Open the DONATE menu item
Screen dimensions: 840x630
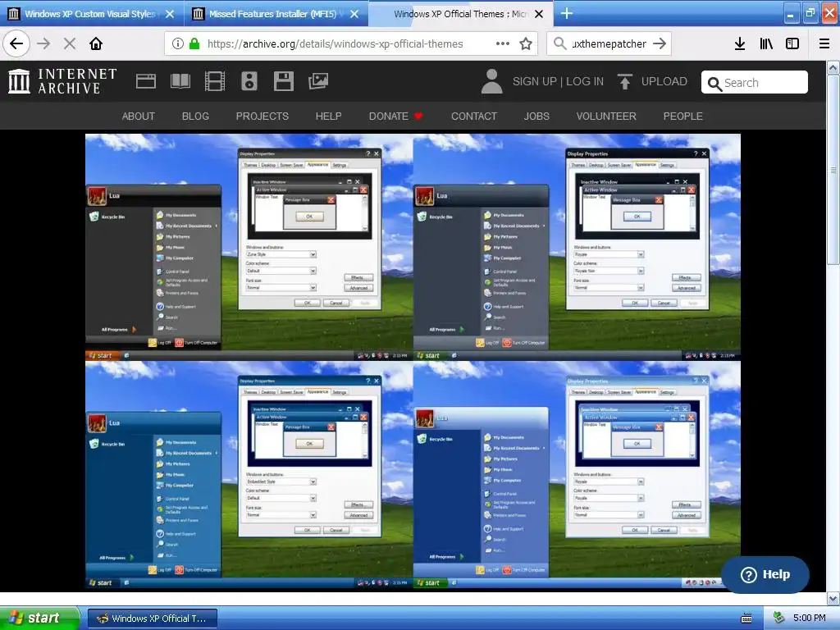click(396, 116)
